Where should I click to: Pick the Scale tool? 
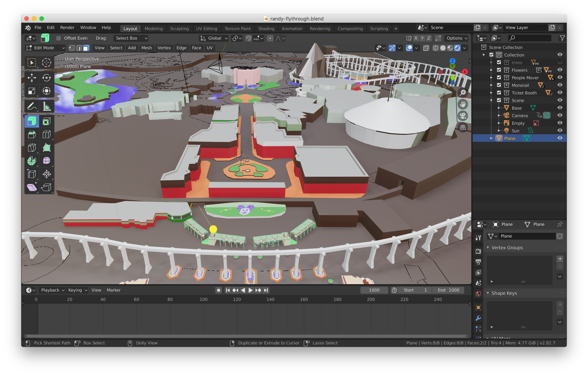point(32,91)
